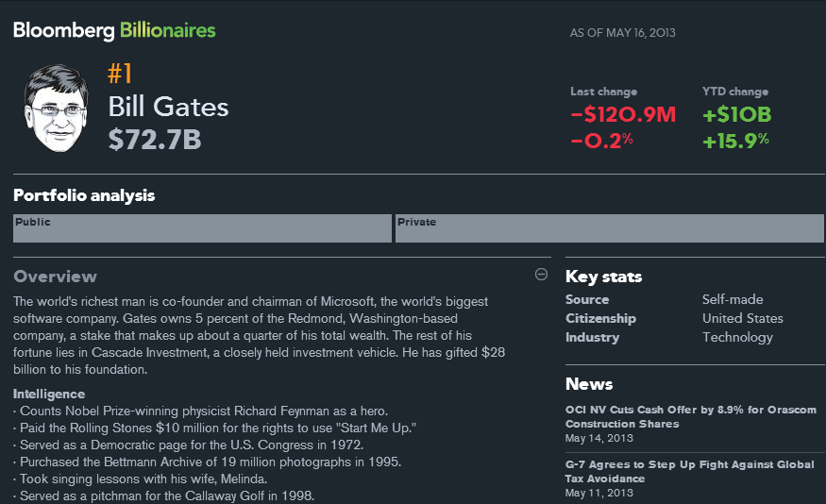Image resolution: width=826 pixels, height=504 pixels.
Task: Click the Overview section heading
Action: pyautogui.click(x=55, y=277)
